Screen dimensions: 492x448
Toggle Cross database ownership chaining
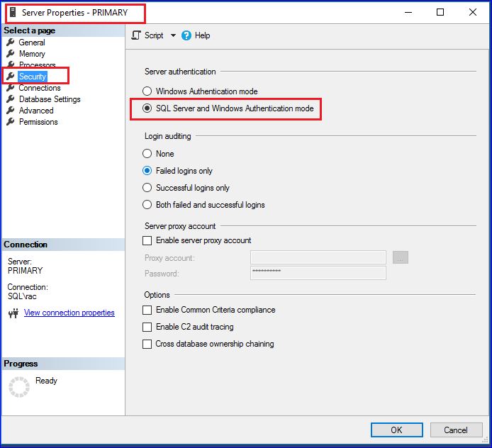coord(147,344)
